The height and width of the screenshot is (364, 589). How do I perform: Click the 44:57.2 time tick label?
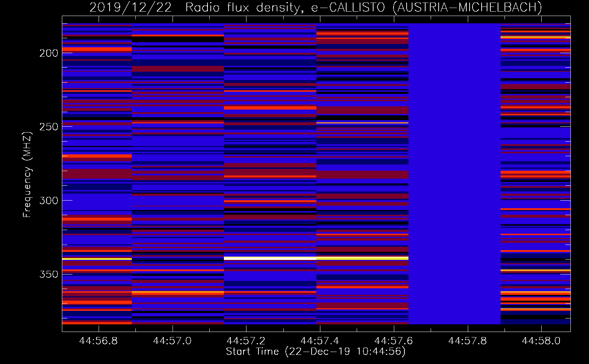246,341
